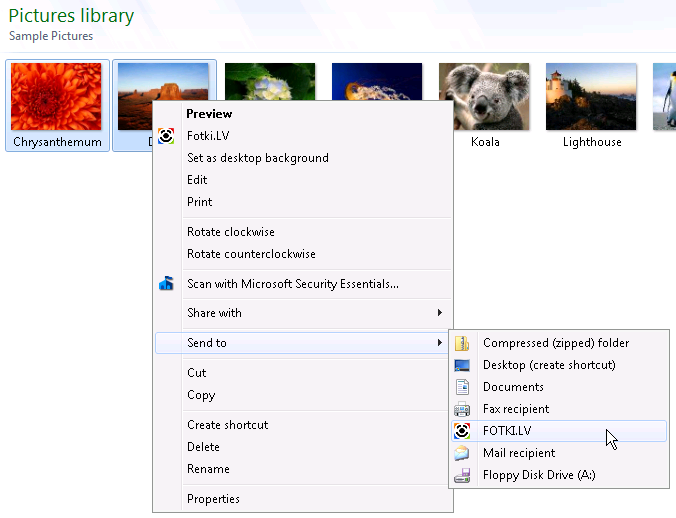The image size is (676, 518).
Task: Choose Rotate clockwise
Action: click(230, 232)
